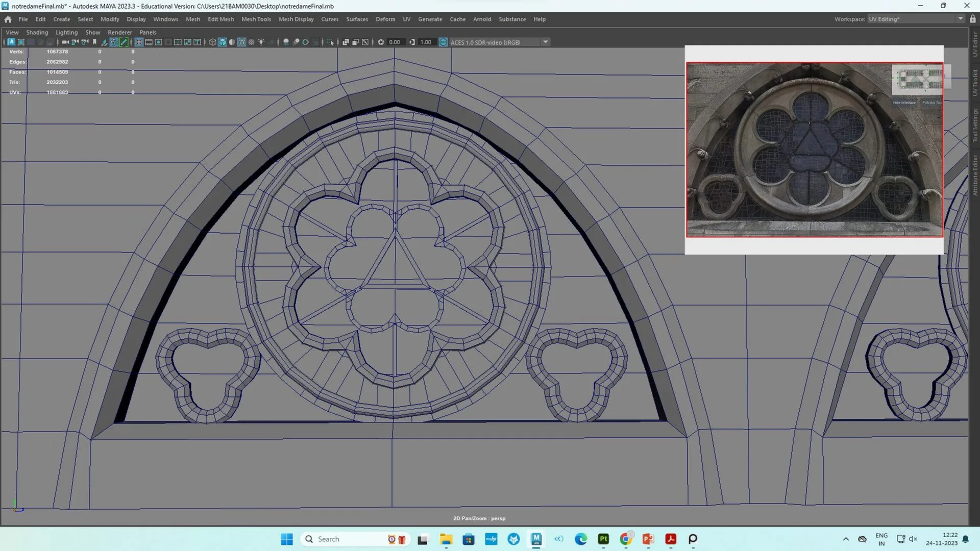Toggle use default material shading

pos(251,42)
